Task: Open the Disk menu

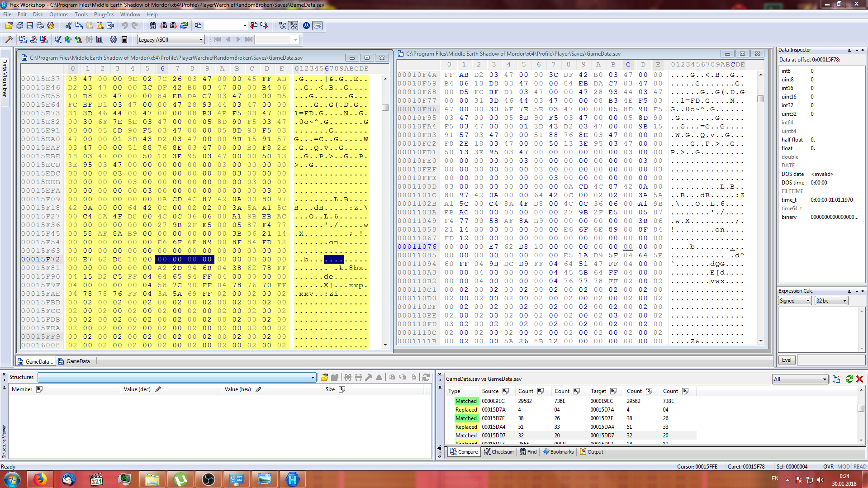Action: pos(38,14)
